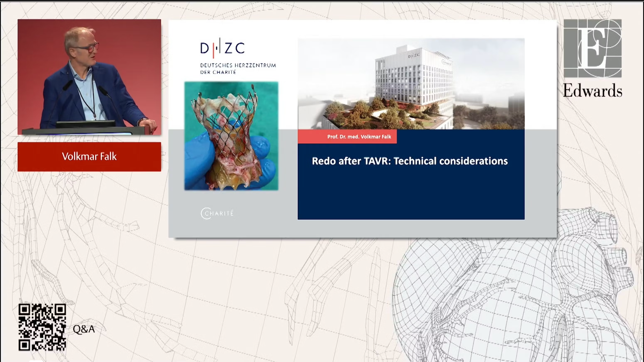Click the Q&A QR code

click(42, 327)
